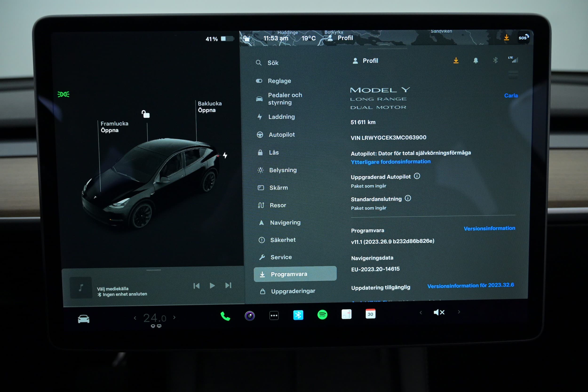Open the release notes app icon
Image resolution: width=588 pixels, height=392 pixels.
click(346, 314)
